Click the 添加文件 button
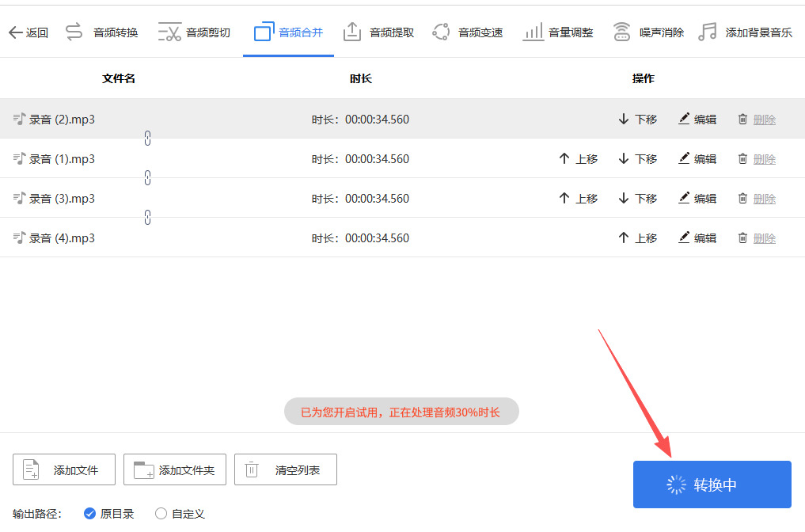The height and width of the screenshot is (532, 805). (x=64, y=469)
